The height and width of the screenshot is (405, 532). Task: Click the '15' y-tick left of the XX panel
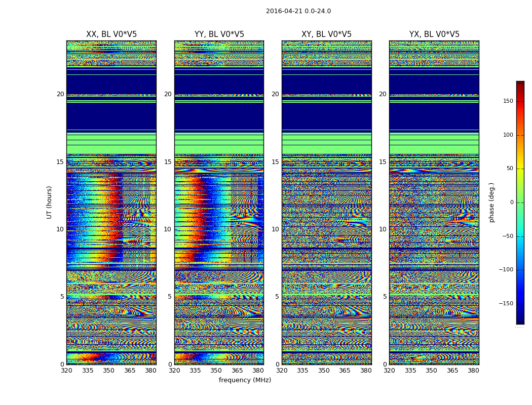coord(60,162)
